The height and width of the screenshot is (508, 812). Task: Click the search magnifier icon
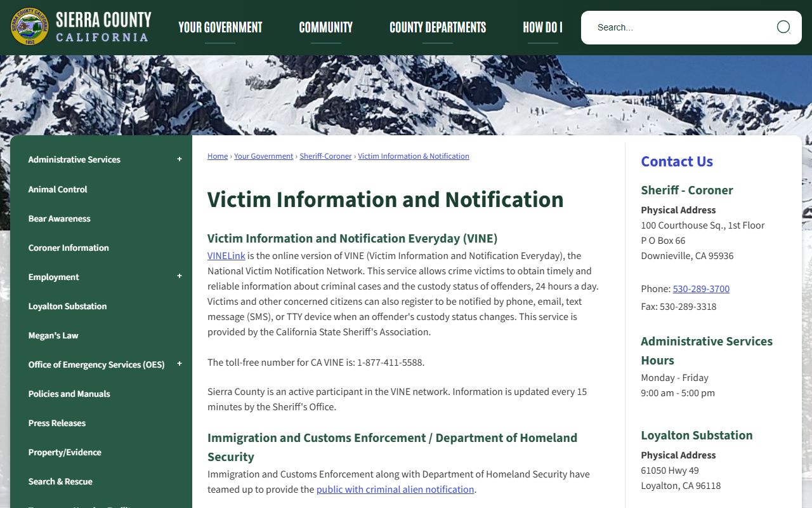pos(783,27)
